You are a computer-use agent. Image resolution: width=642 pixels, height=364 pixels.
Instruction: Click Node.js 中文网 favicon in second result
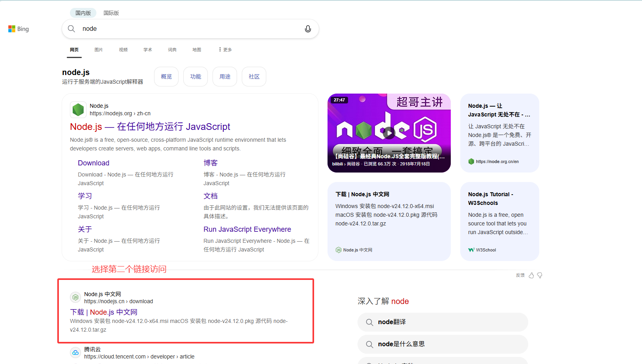(75, 297)
